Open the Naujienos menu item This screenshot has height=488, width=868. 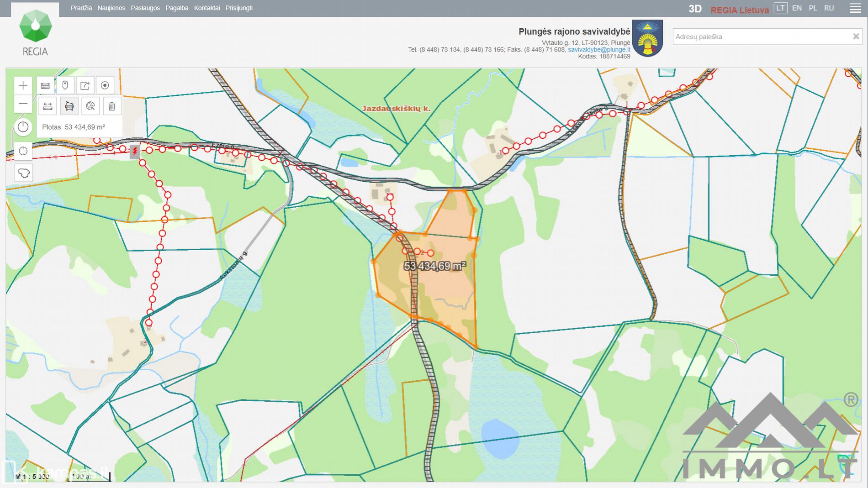pyautogui.click(x=111, y=8)
